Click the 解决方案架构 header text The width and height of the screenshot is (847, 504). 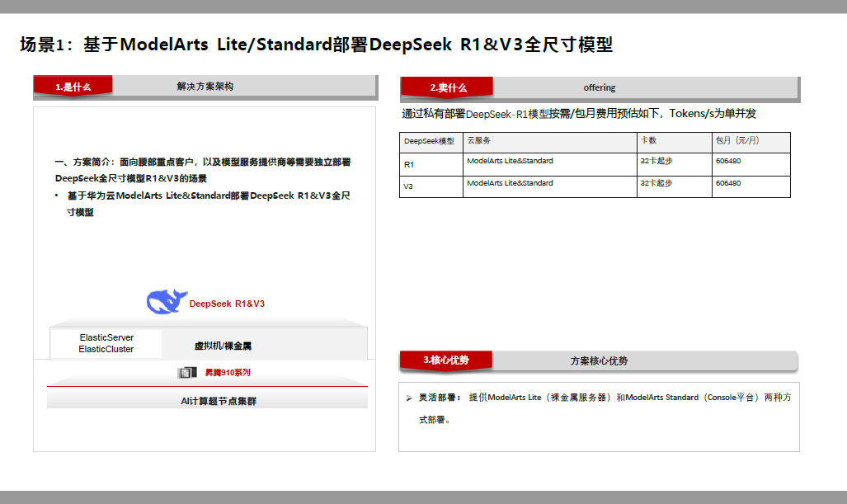205,87
